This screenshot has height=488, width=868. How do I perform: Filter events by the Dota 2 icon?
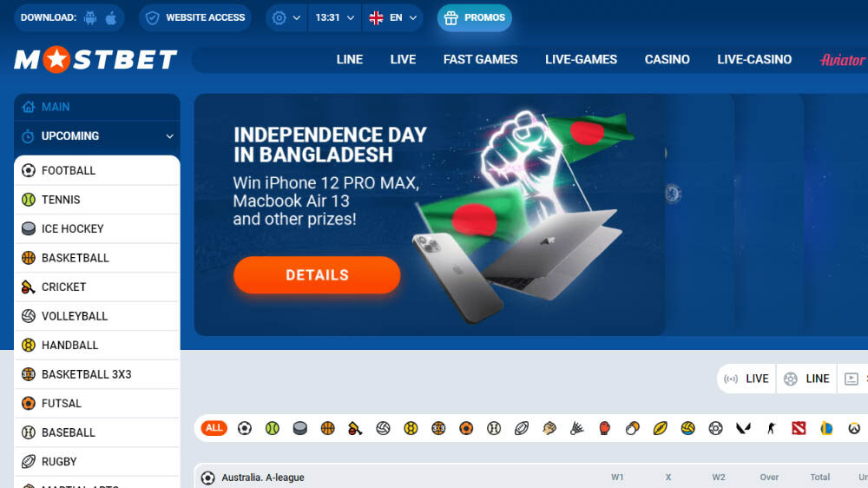click(x=799, y=428)
